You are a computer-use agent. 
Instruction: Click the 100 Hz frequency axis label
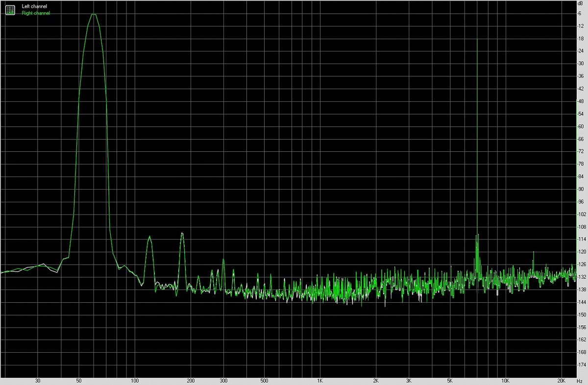[x=135, y=381]
